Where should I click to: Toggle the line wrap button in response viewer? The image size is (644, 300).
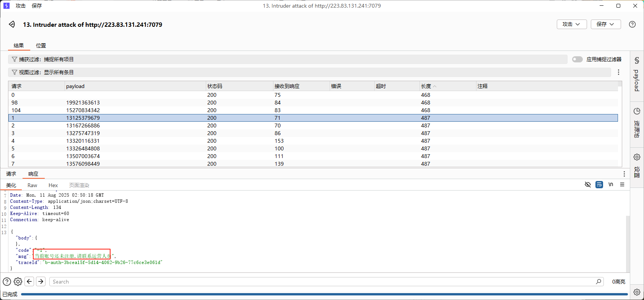click(x=599, y=185)
